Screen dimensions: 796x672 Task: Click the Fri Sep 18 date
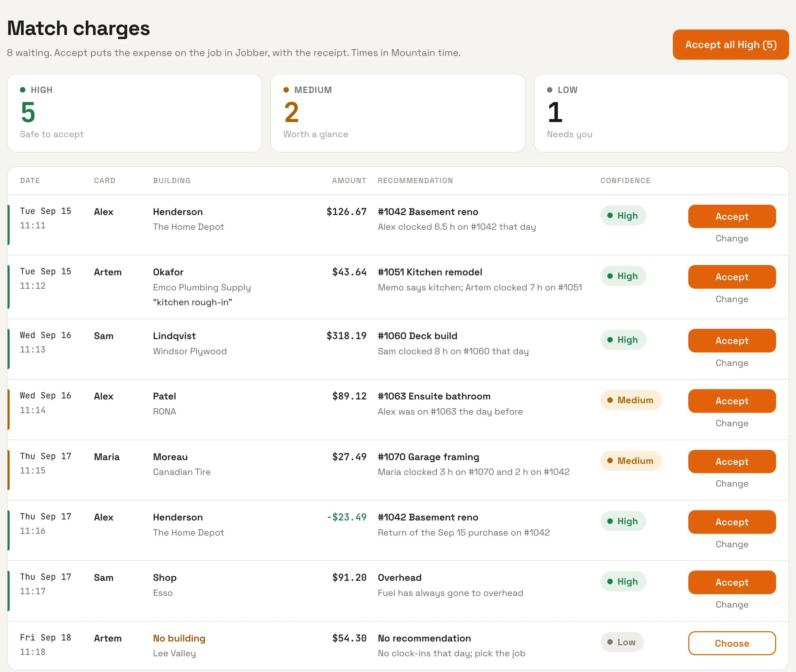[x=45, y=637]
